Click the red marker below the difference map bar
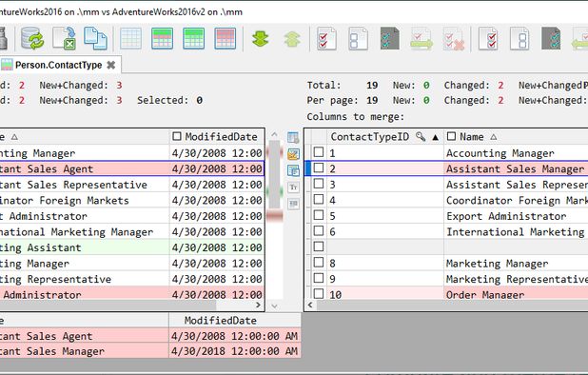The width and height of the screenshot is (588, 375). [275, 216]
